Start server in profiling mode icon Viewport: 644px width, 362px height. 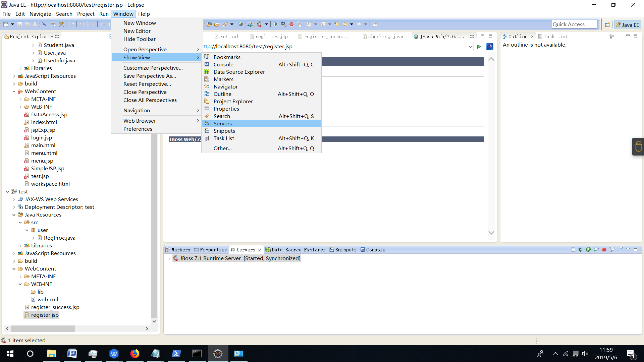[596, 250]
